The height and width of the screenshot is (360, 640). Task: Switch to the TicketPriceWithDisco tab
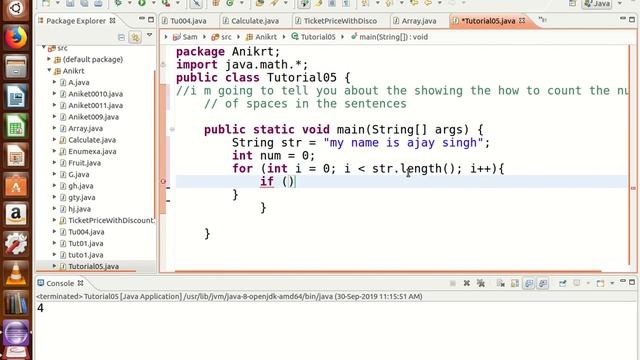tap(336, 21)
